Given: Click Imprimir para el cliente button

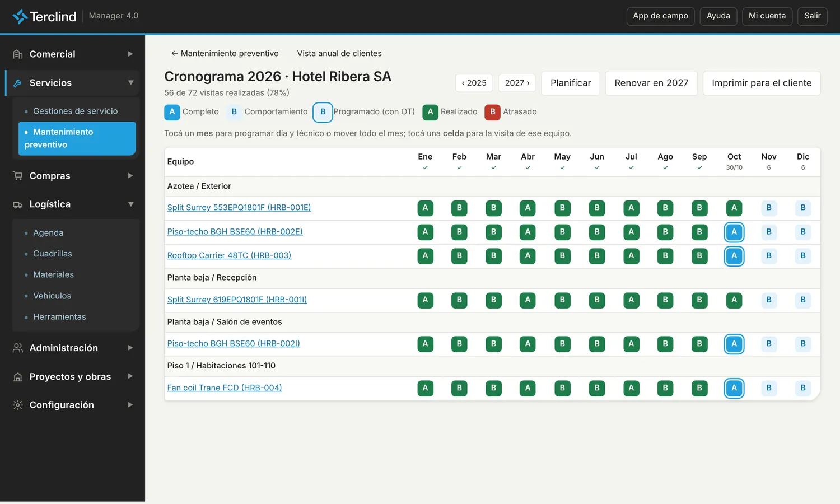Looking at the screenshot, I should click(x=762, y=83).
